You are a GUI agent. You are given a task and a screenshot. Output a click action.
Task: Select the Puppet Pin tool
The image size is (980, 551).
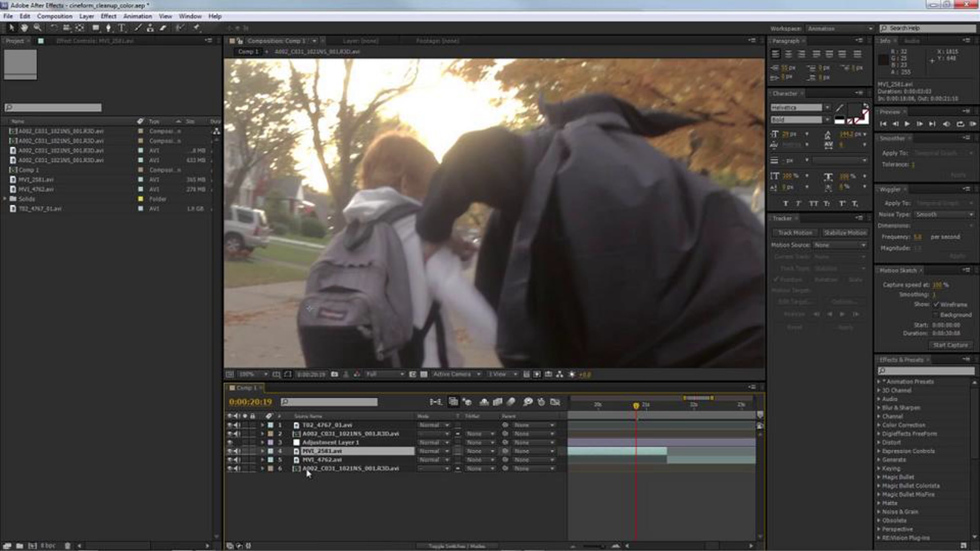(196, 28)
